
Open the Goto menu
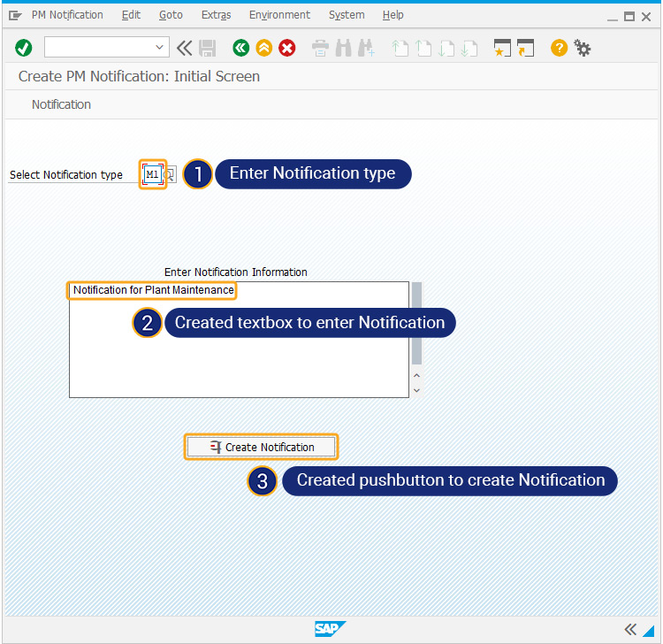(x=171, y=15)
